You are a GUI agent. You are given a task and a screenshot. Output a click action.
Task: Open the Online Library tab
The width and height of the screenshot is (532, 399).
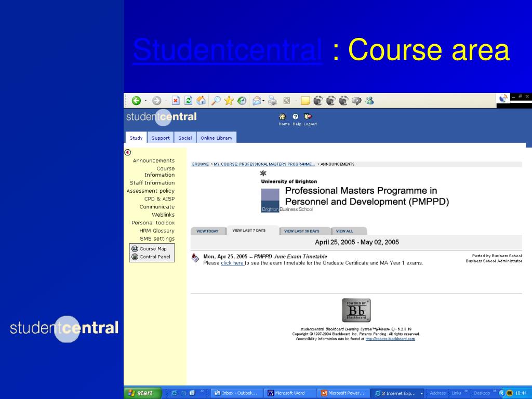pyautogui.click(x=217, y=138)
